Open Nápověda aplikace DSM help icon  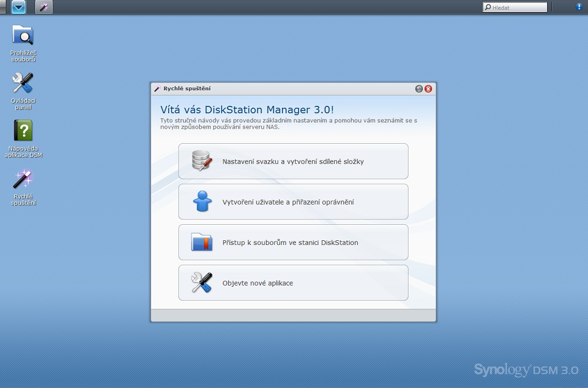(x=23, y=131)
